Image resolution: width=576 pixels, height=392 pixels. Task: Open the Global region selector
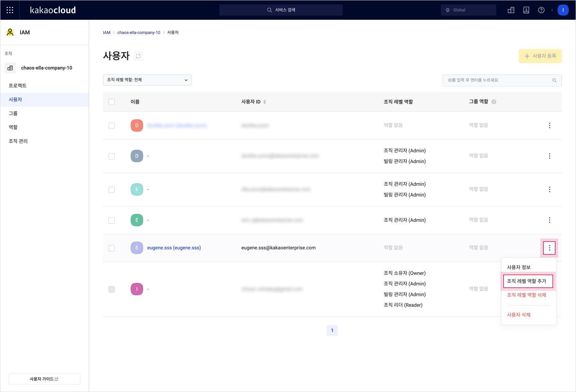coord(469,10)
